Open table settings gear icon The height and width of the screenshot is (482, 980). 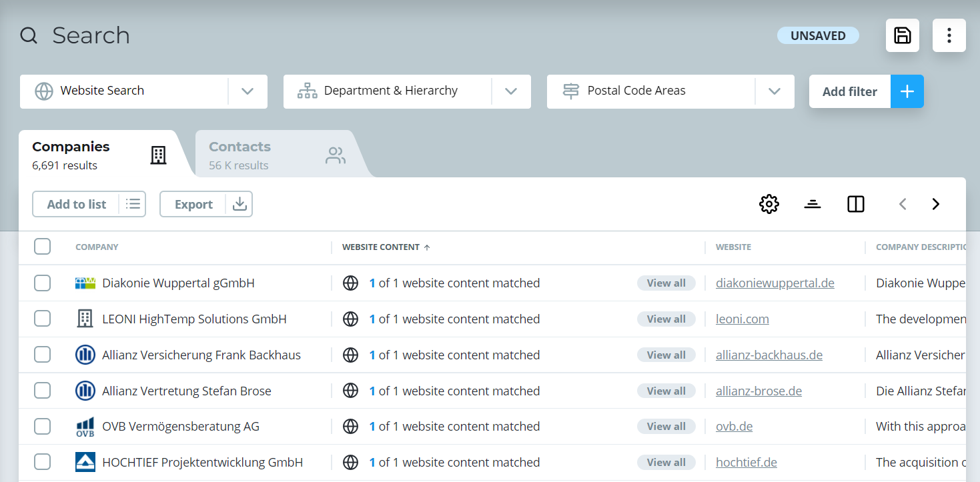(769, 204)
